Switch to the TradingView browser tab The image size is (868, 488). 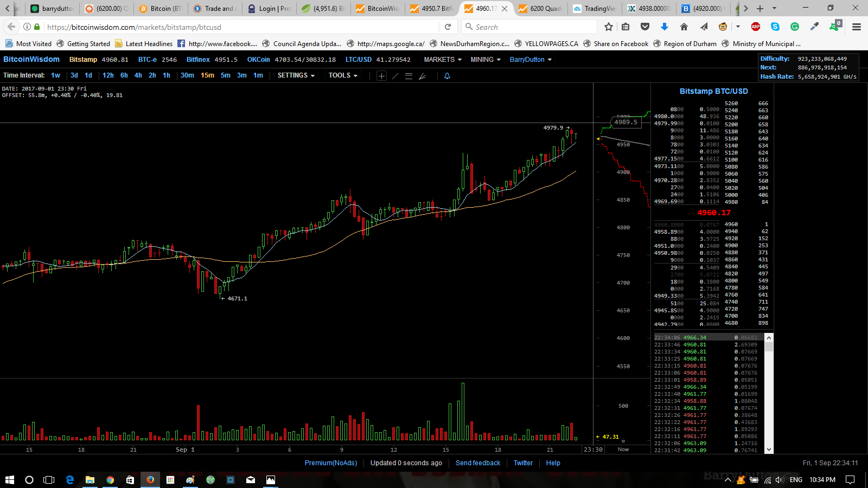[595, 8]
